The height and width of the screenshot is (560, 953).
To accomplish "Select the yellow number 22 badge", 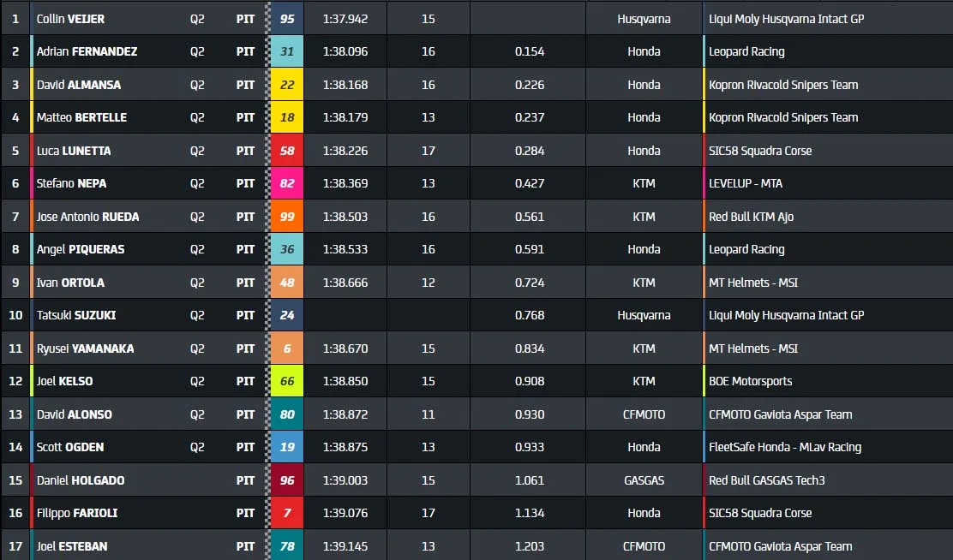I will [x=287, y=85].
